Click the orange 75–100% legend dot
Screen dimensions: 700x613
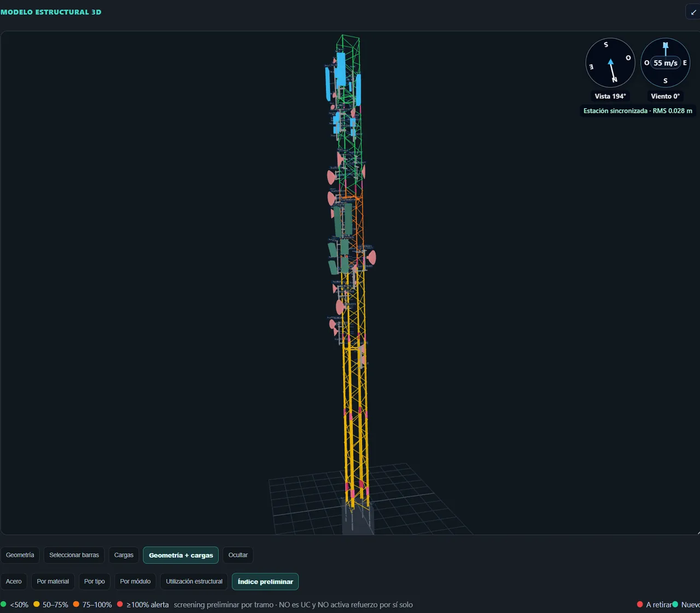(77, 604)
